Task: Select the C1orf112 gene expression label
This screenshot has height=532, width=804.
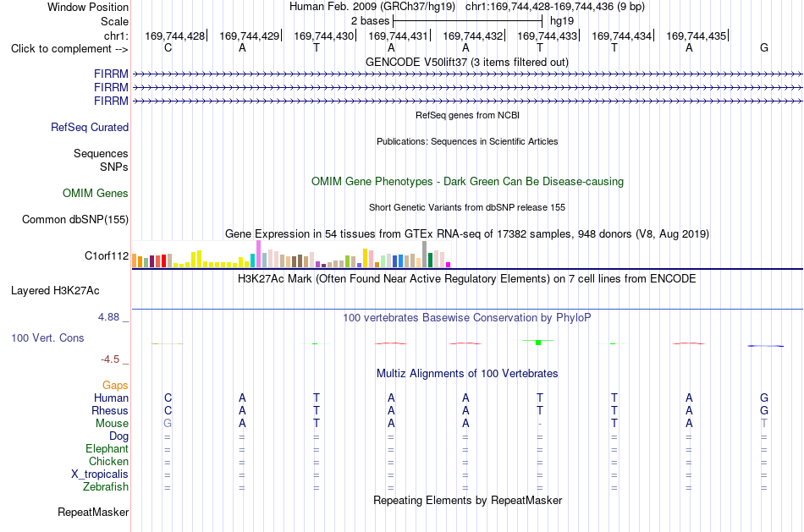Action: coord(107,255)
